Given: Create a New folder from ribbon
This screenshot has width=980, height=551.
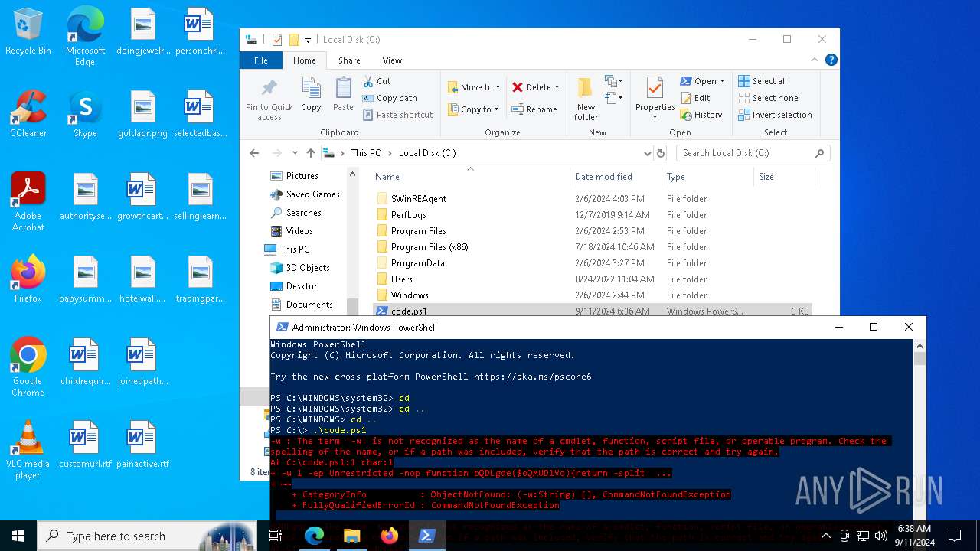Looking at the screenshot, I should pos(586,99).
